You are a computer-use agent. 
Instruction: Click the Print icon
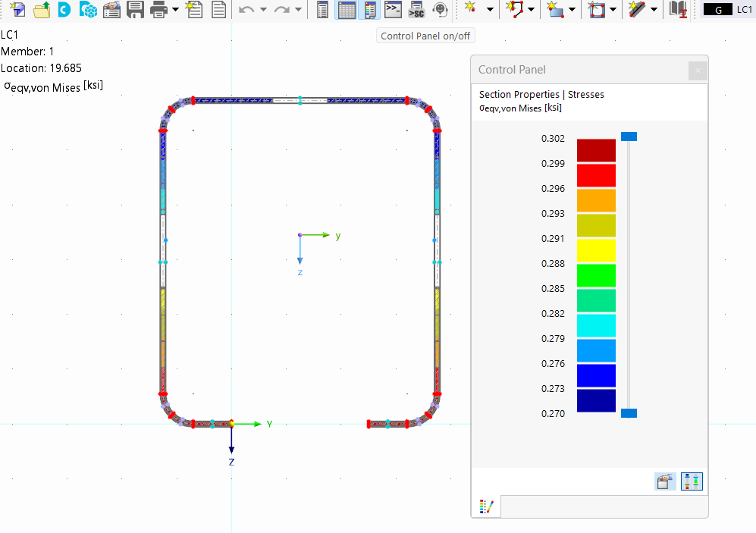pyautogui.click(x=158, y=10)
